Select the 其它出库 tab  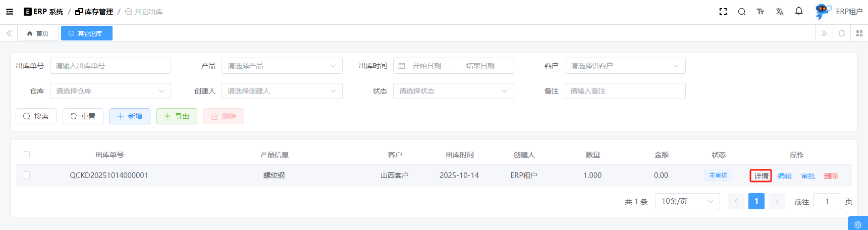(86, 33)
